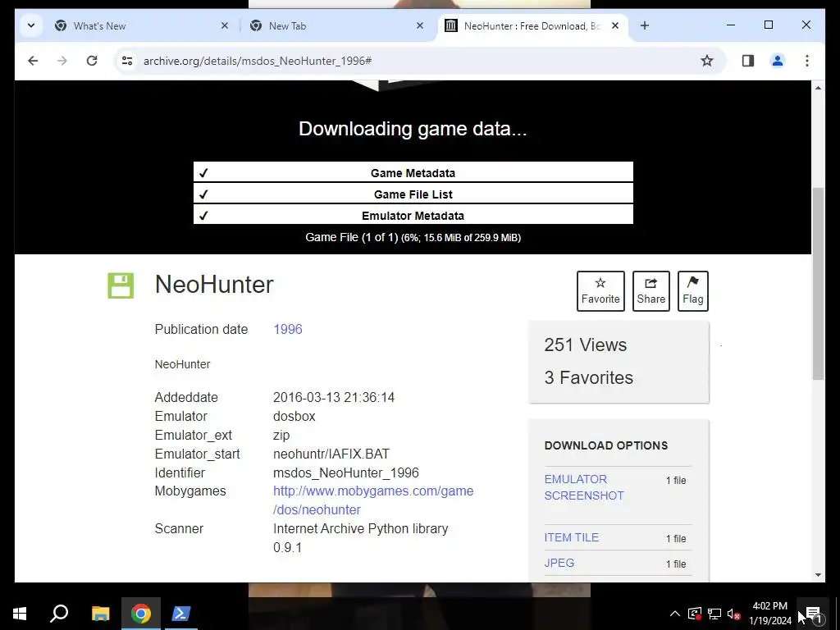Click the page vertical scrollbar thumb
This screenshot has height=630, width=840.
tap(818, 283)
